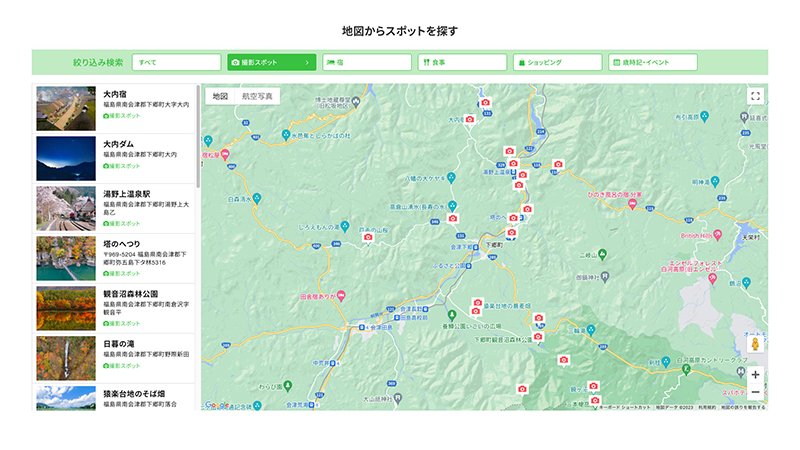Filter spots by 宿 lodging
The image size is (800, 450).
[x=367, y=62]
